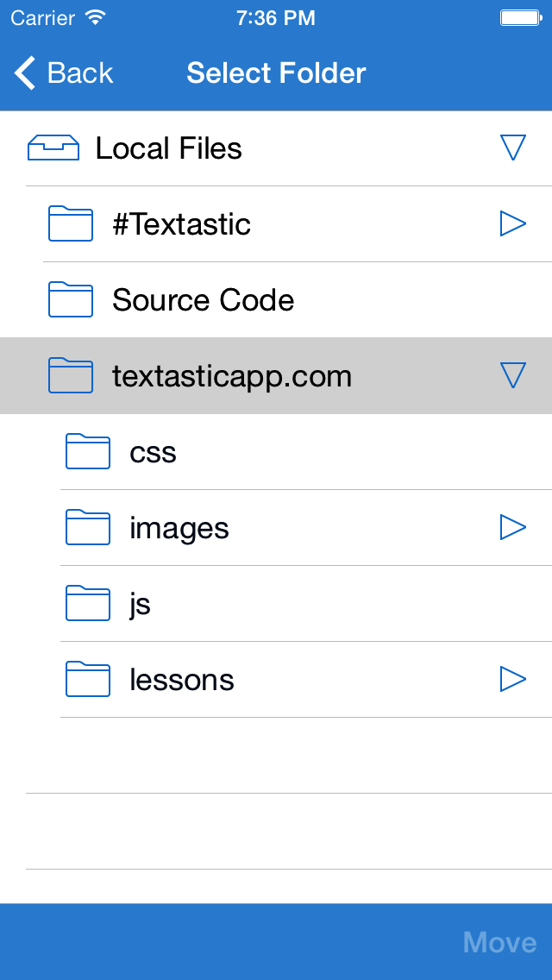Tap the Local Files inbox tray icon
The width and height of the screenshot is (552, 980).
point(53,148)
